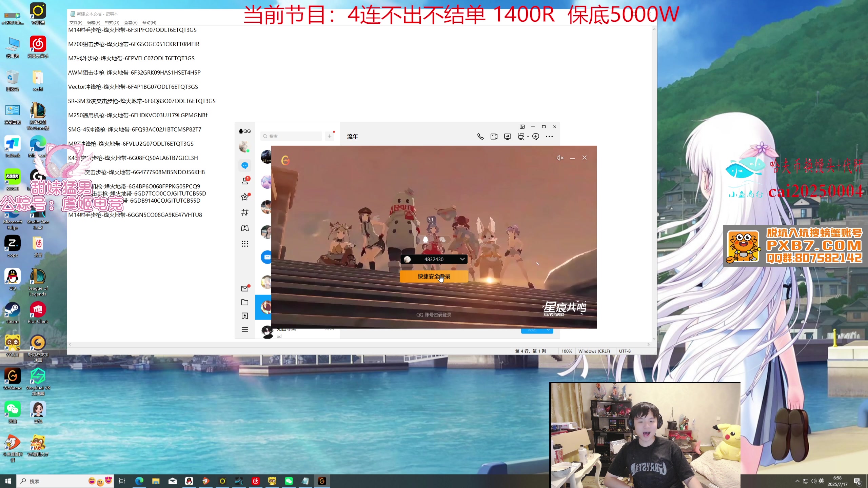Open Windows Start menu
Screen dimensions: 868x488
[8, 481]
